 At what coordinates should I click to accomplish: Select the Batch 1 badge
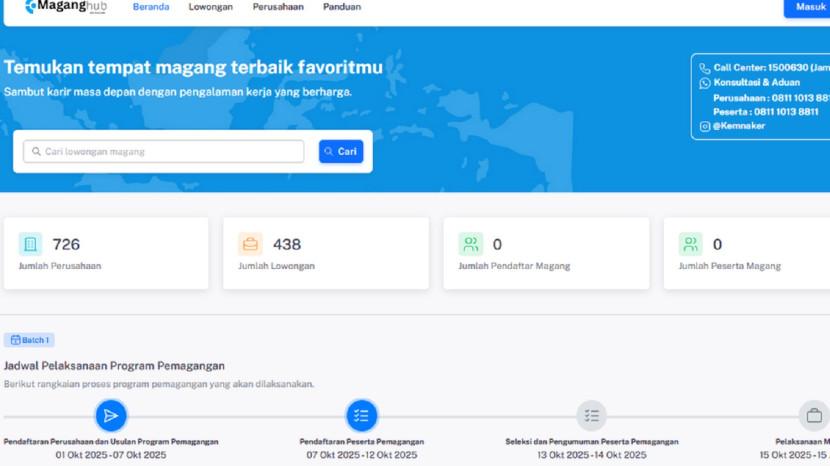[29, 340]
